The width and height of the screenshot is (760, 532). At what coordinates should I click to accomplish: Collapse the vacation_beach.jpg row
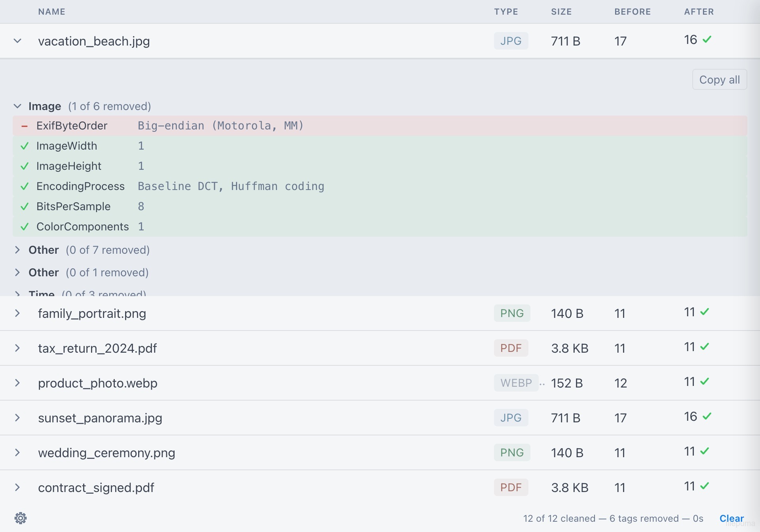(17, 41)
